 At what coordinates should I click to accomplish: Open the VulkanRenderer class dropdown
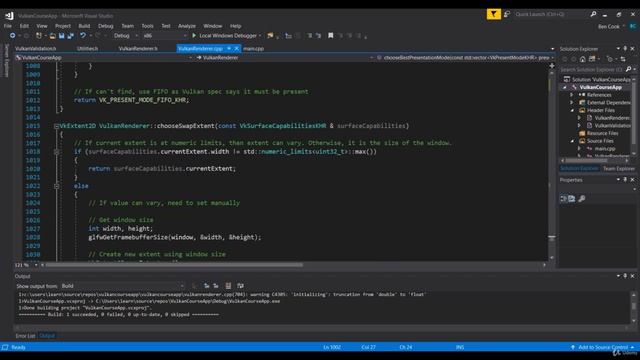284,58
